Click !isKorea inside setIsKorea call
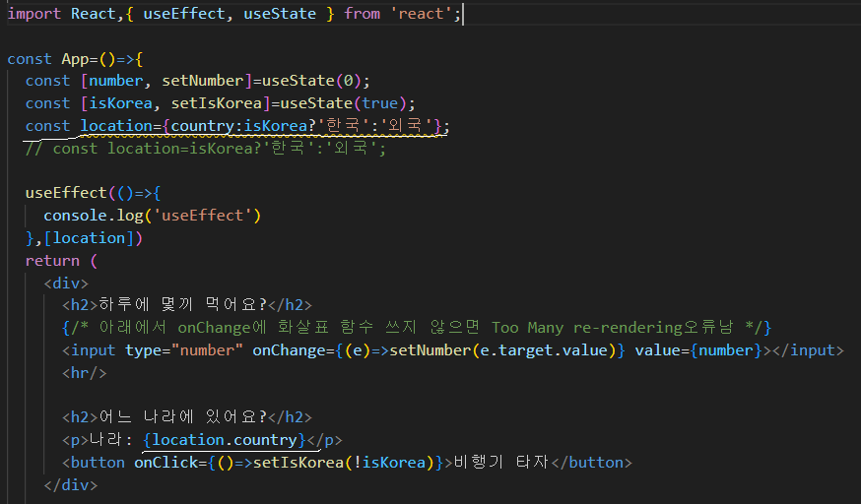861x504 pixels. pos(389,463)
